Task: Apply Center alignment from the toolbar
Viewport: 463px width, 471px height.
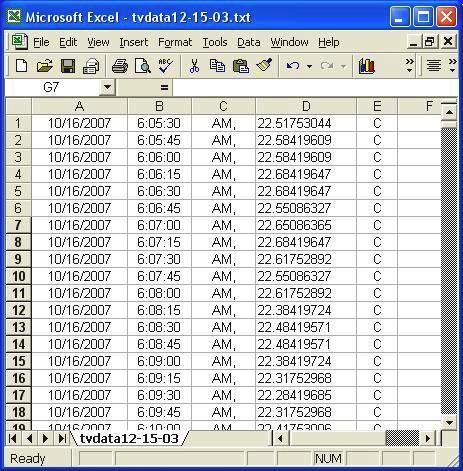Action: point(434,66)
